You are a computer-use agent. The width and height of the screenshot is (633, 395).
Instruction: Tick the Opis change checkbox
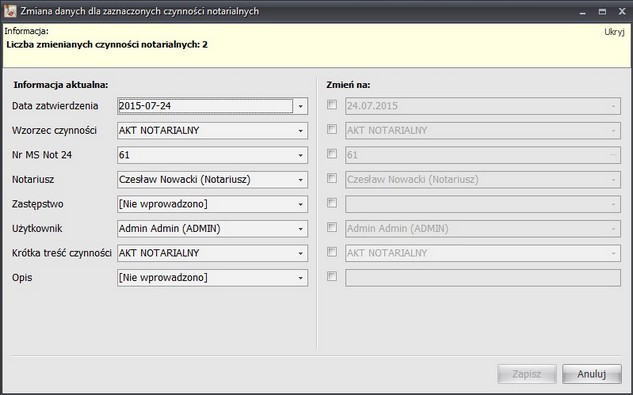click(x=332, y=277)
